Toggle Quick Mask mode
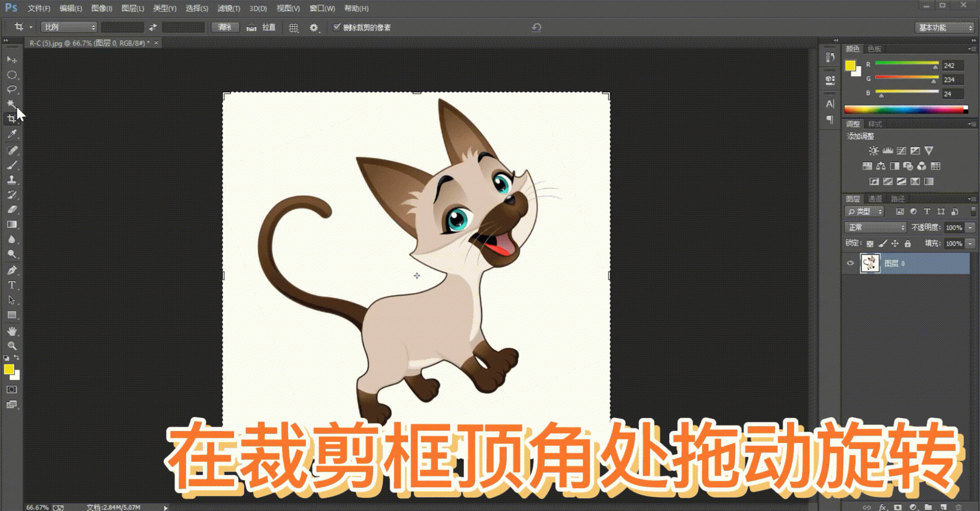The height and width of the screenshot is (511, 980). (12, 389)
